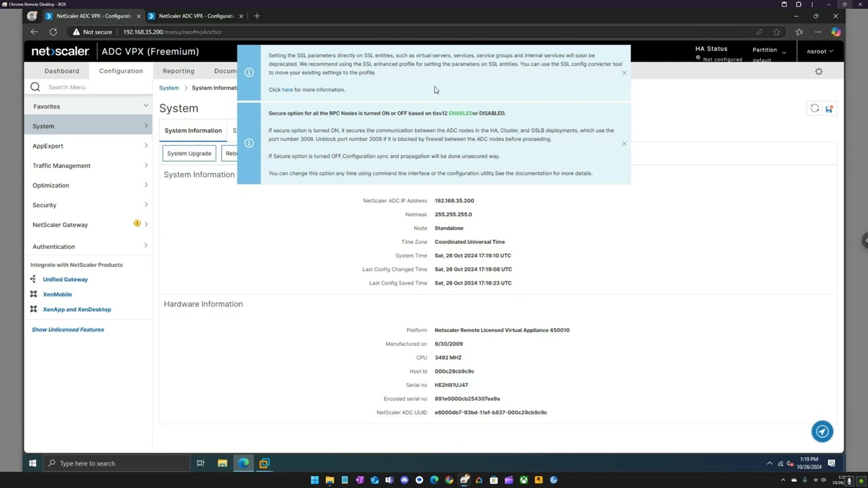Click the Type here to search box
Image resolution: width=868 pixels, height=488 pixels.
point(117,464)
